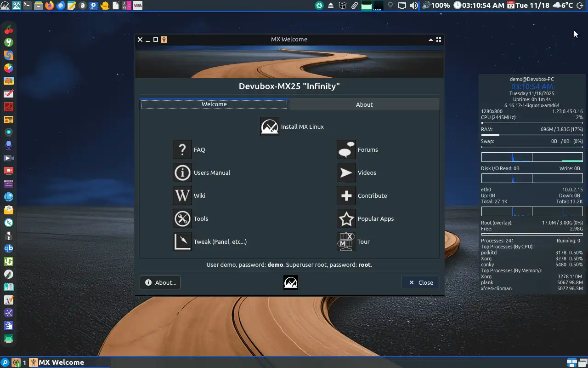Select the Welcome tab
588x368 pixels.
214,104
